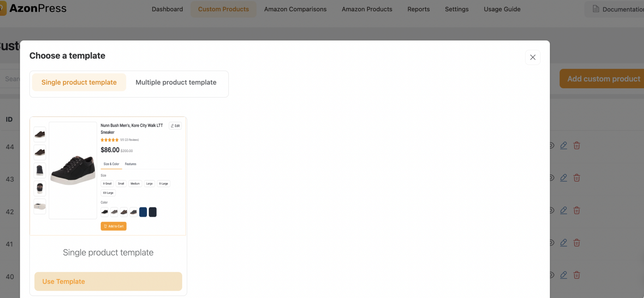Switch to the Features tab in the preview
Viewport: 644px width, 298px height.
pos(130,164)
